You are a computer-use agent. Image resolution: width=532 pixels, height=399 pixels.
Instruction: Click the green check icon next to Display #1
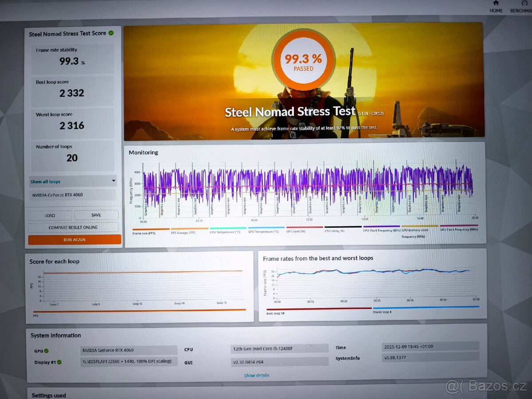(x=59, y=362)
